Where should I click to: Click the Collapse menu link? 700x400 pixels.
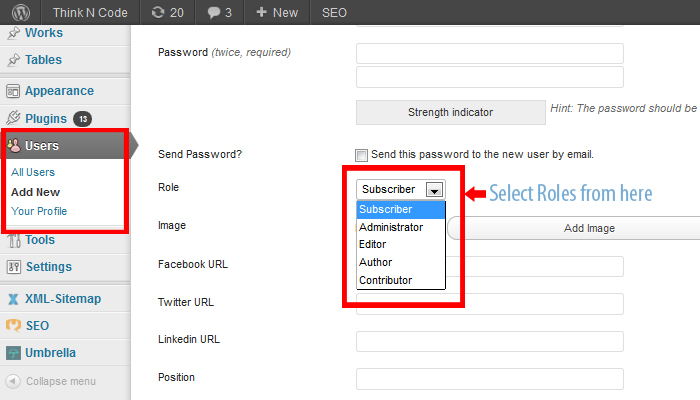click(61, 381)
